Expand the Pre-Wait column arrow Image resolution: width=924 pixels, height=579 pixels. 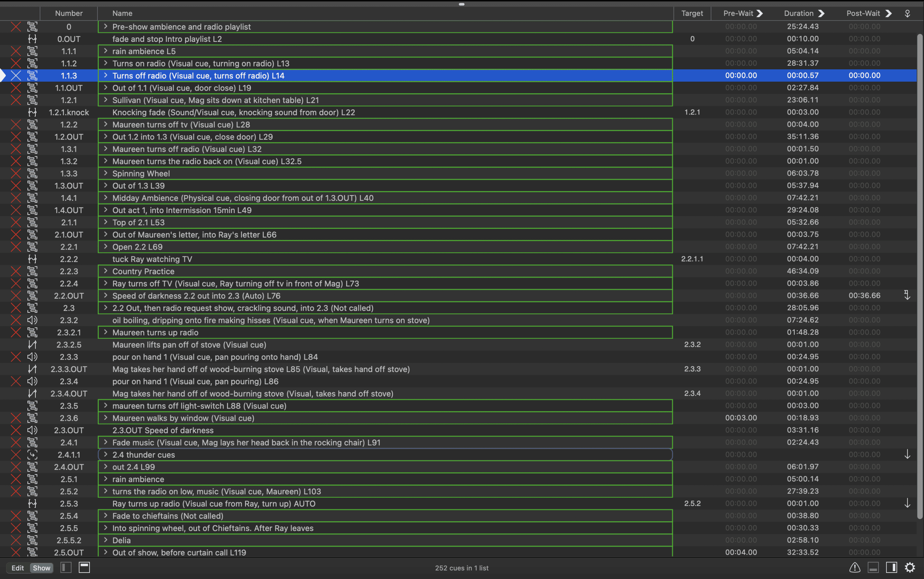[x=760, y=13]
